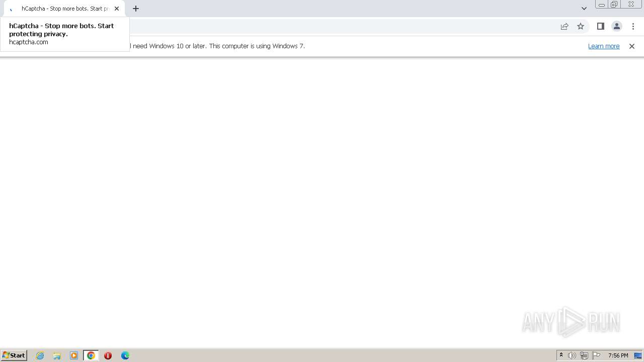Open Windows Explorer folder in taskbar
The image size is (644, 362).
click(x=57, y=355)
